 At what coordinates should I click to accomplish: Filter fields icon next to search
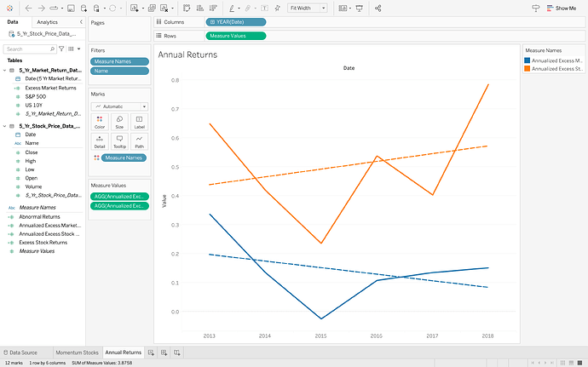pos(61,49)
